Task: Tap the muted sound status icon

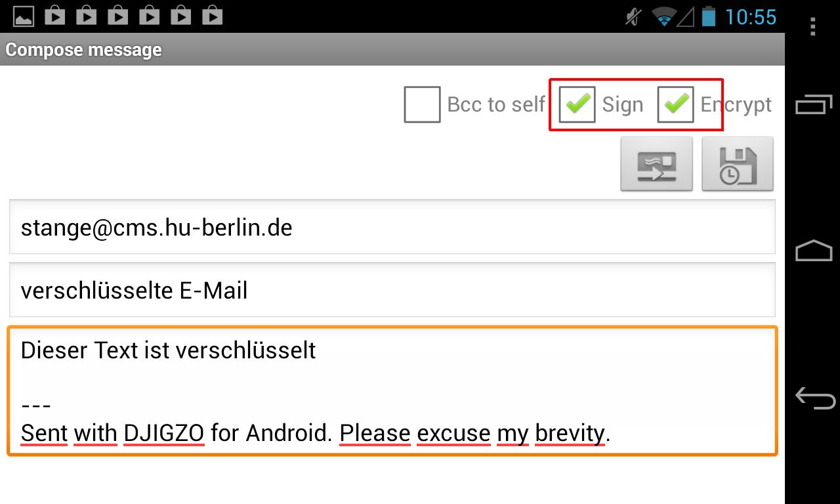Action: tap(633, 17)
